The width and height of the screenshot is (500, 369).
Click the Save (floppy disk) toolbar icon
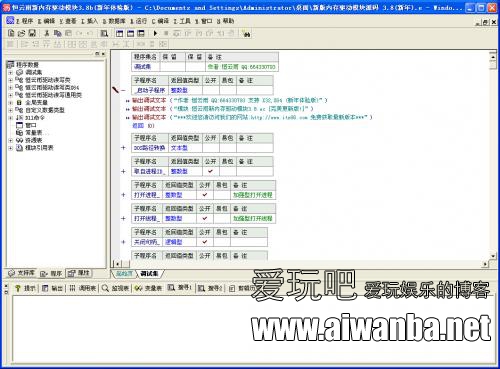(32, 33)
